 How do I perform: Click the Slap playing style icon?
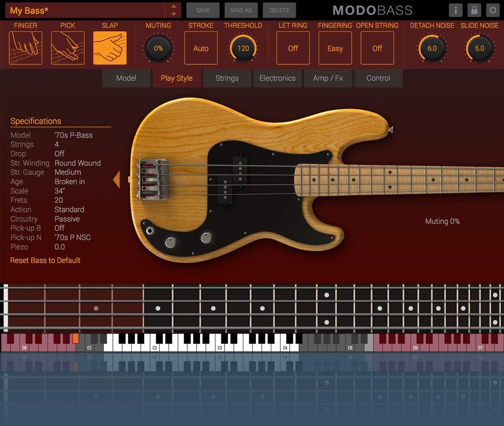click(110, 48)
